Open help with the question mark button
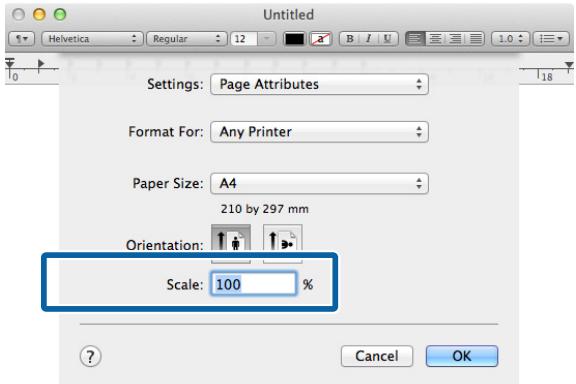 click(x=90, y=356)
